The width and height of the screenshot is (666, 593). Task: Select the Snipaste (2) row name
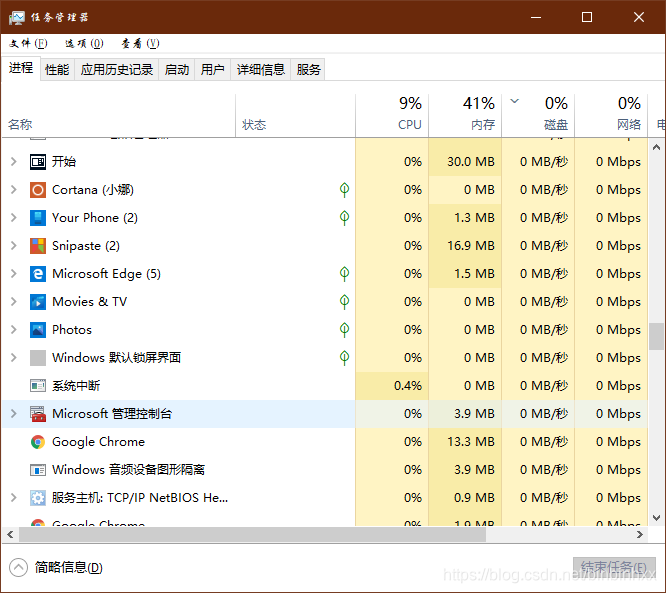(x=86, y=246)
